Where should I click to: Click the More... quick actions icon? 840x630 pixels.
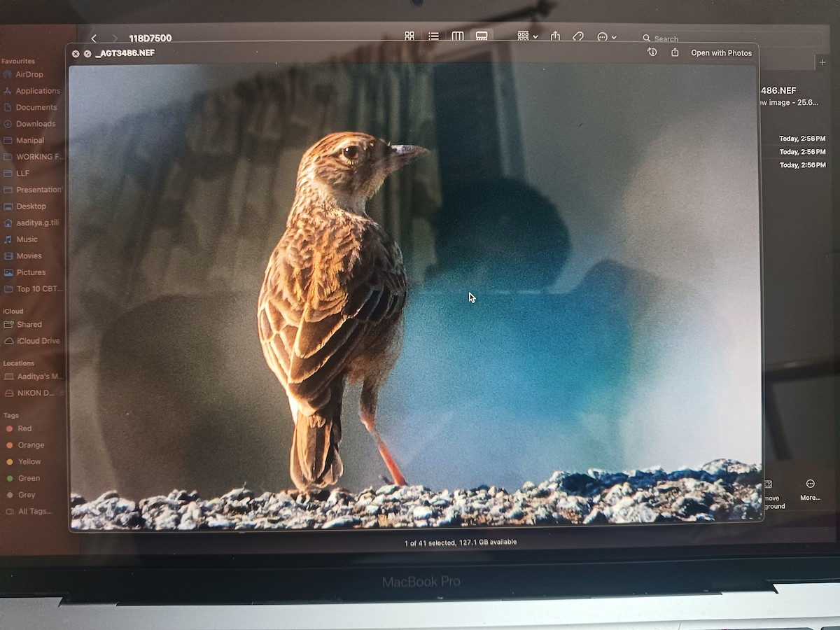810,484
